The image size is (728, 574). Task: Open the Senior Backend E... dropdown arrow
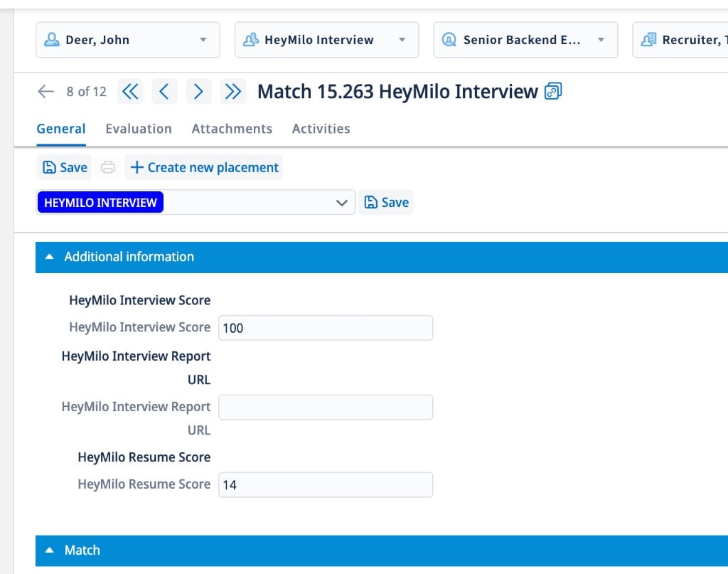pos(601,40)
